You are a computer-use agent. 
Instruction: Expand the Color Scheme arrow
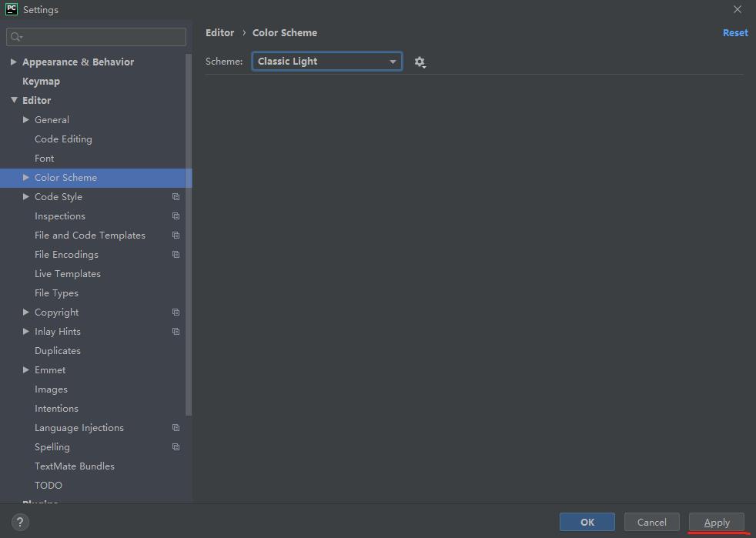[x=26, y=177]
